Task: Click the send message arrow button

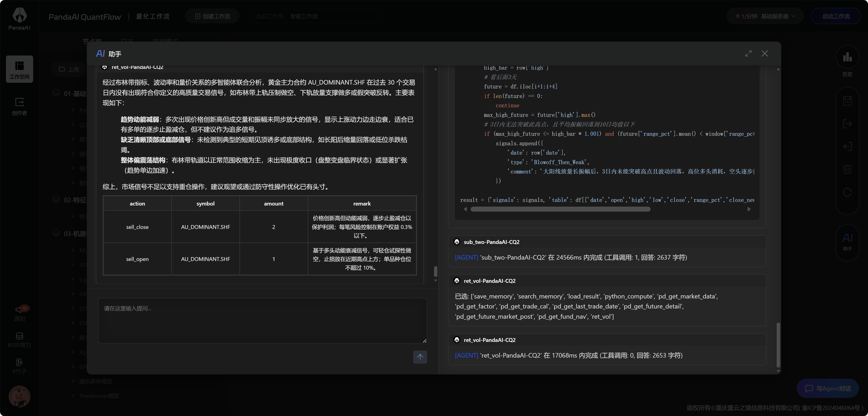Action: pos(420,357)
